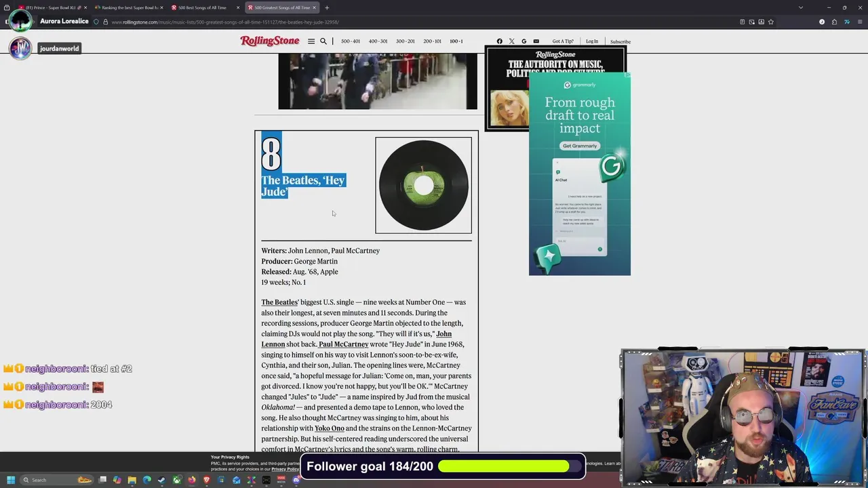Click Got A Tip? link
Screen dimensions: 868x488
click(x=562, y=41)
